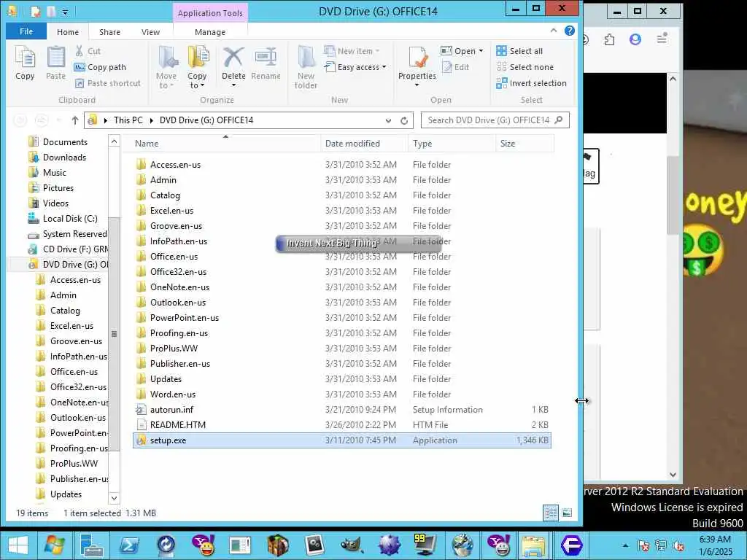Open the New item dropdown
The image size is (747, 560).
(352, 51)
